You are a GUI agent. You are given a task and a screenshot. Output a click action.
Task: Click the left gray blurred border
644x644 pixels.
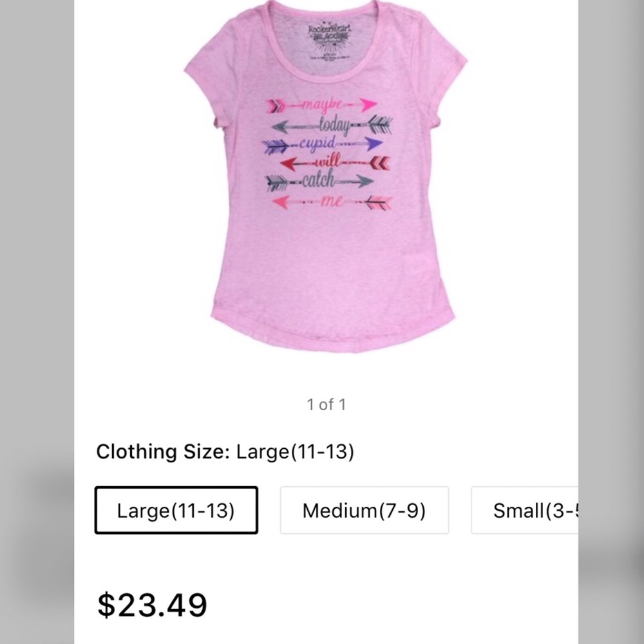pyautogui.click(x=37, y=322)
